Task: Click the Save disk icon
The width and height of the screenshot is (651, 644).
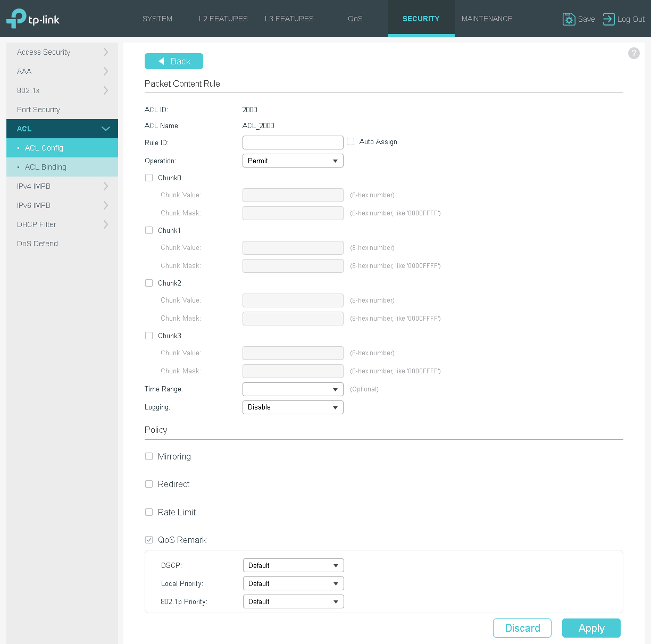Action: [x=569, y=19]
